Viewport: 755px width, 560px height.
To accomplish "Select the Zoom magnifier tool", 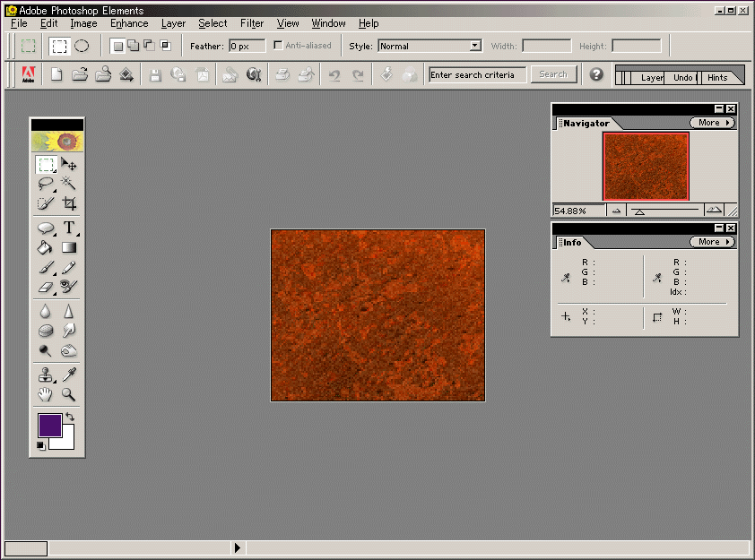I will (x=69, y=394).
